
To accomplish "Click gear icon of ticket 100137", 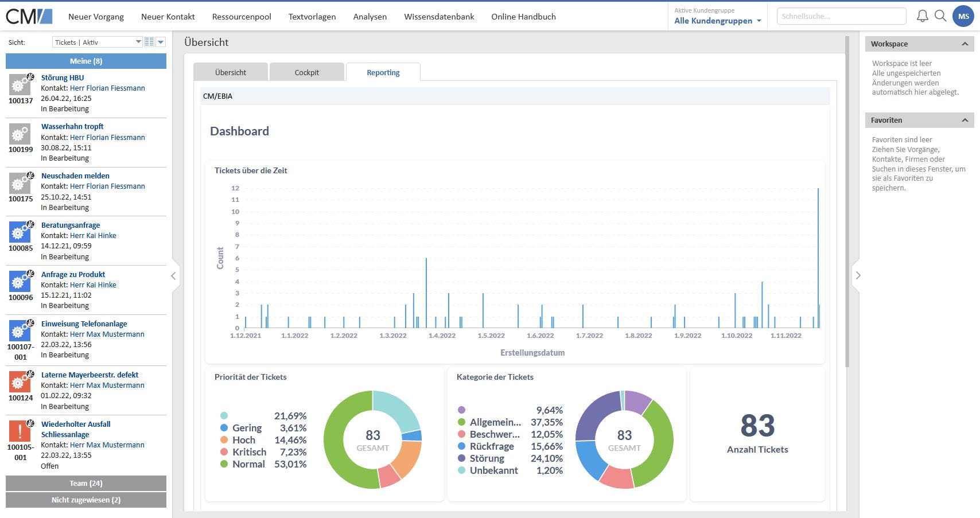I will 21,84.
